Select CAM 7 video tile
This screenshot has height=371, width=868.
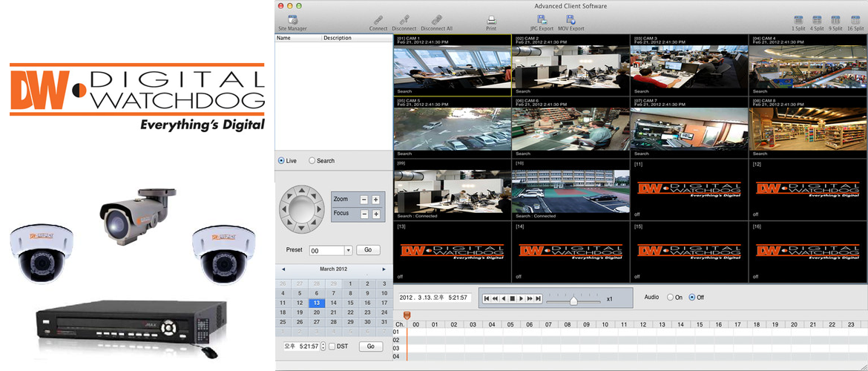(689, 128)
